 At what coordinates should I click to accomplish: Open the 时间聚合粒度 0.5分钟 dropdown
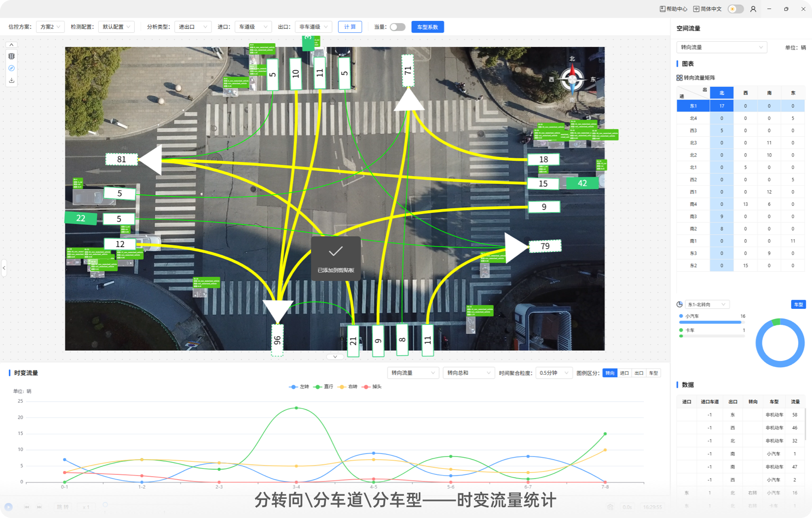554,373
